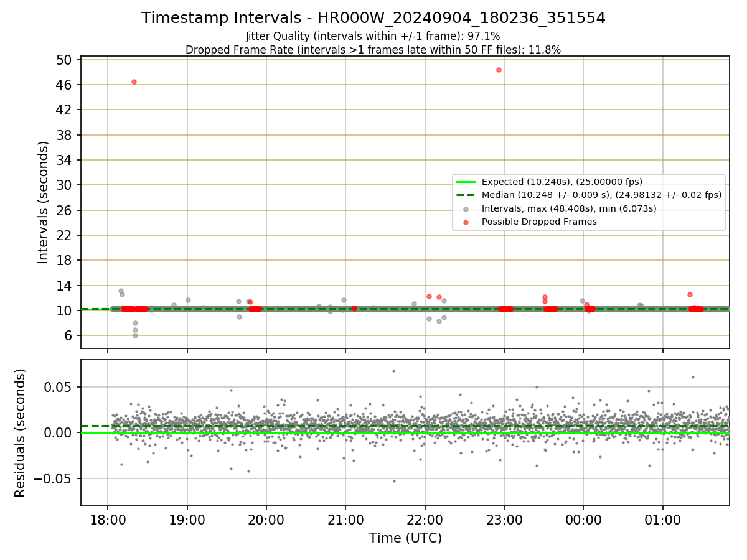Click the '00:00' x-axis tick label
Viewport: 747px width, 560px height.
coord(583,519)
